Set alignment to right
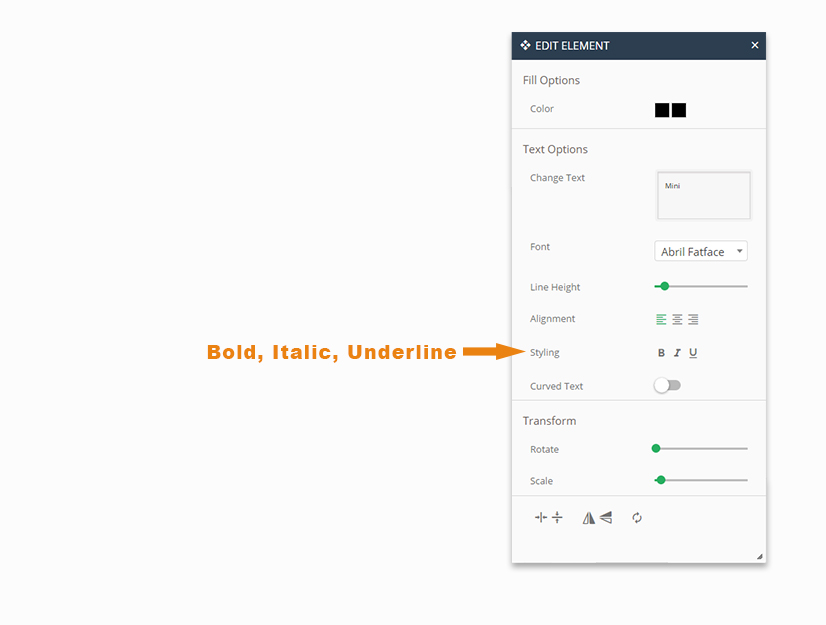Viewport: 826px width, 625px height. [x=693, y=320]
